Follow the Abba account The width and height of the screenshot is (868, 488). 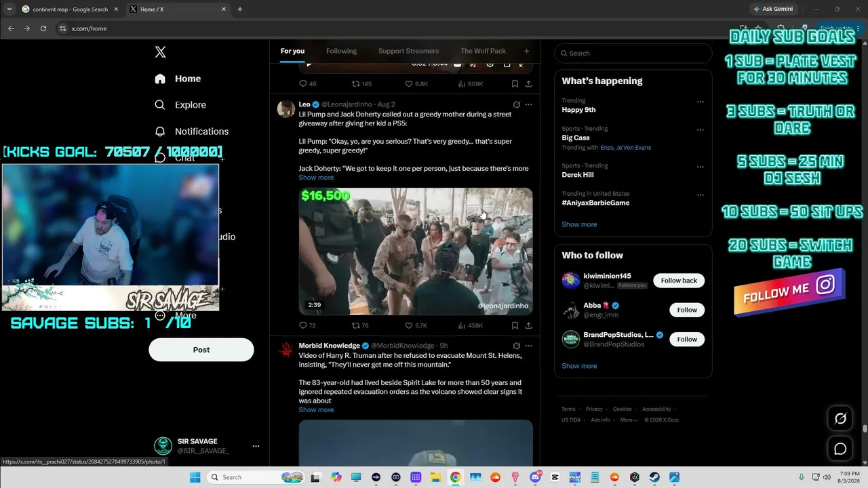[x=687, y=310]
